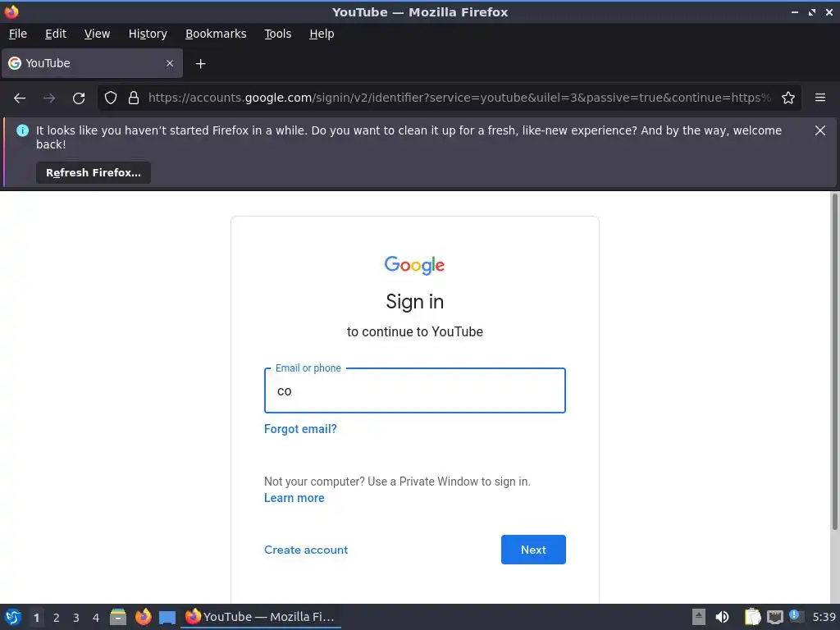Open the update notifier tray icon

pyautogui.click(x=796, y=616)
